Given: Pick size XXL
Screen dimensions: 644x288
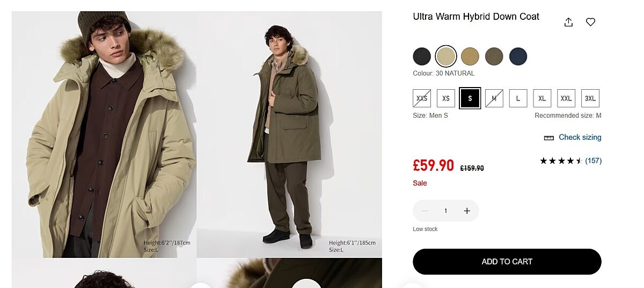Looking at the screenshot, I should 566,98.
